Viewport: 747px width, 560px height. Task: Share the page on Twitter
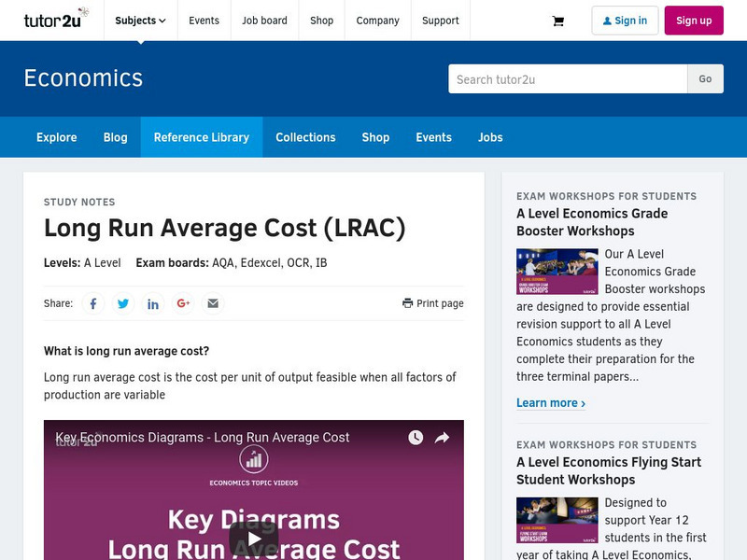coord(123,303)
